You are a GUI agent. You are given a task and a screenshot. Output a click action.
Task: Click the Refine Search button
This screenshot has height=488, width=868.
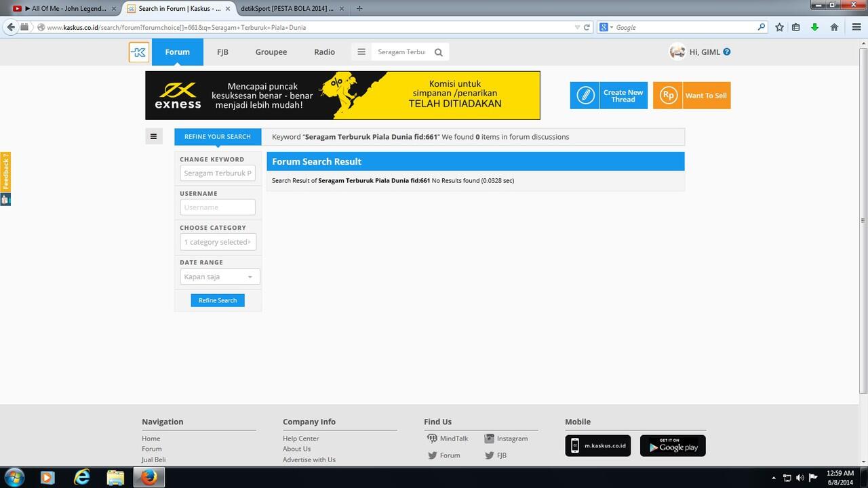[218, 300]
